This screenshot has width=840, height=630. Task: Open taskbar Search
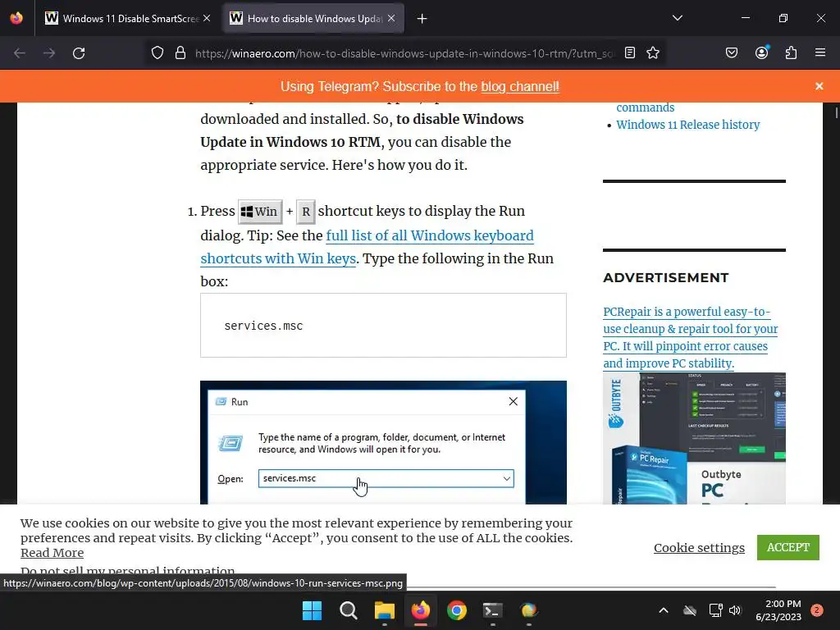pyautogui.click(x=348, y=610)
